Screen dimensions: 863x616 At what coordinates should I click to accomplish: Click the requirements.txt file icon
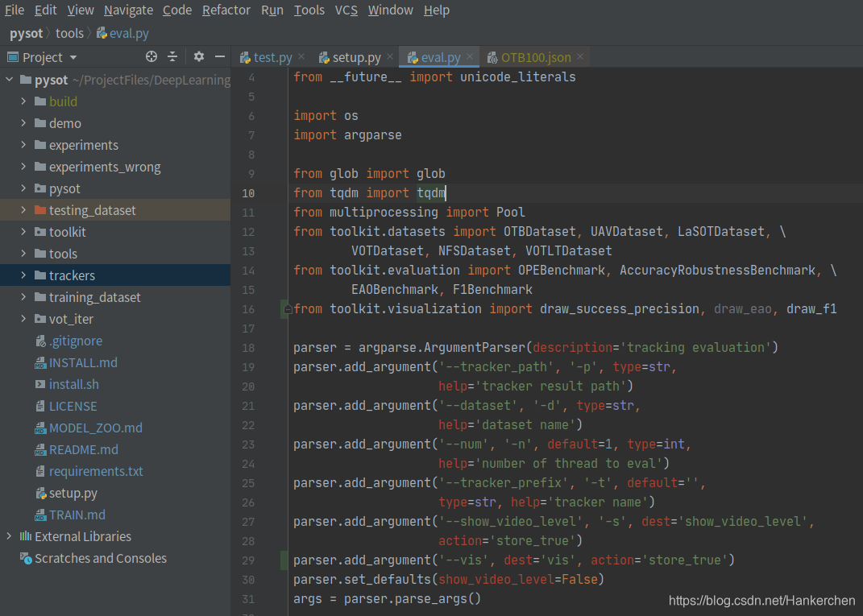pyautogui.click(x=40, y=471)
